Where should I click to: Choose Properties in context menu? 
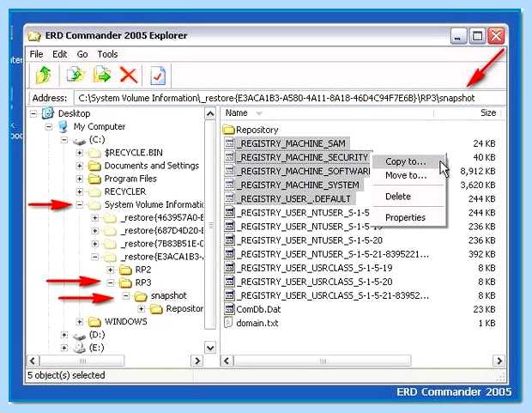(x=408, y=217)
